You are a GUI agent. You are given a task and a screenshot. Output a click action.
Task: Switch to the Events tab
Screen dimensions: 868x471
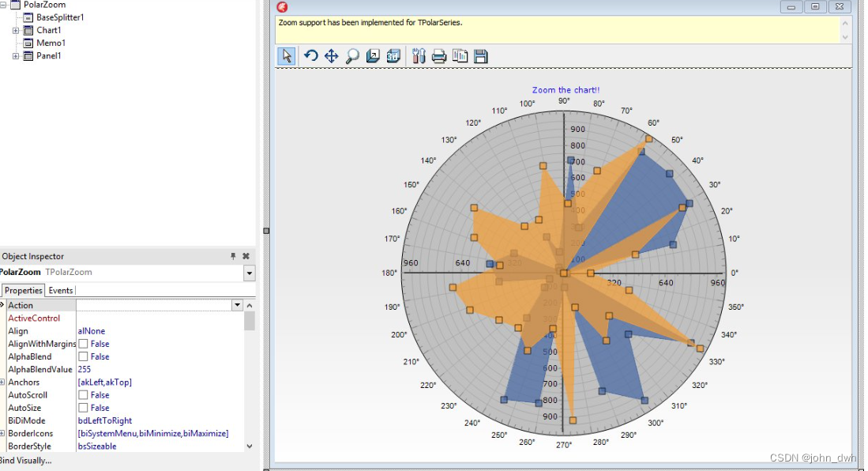point(61,290)
